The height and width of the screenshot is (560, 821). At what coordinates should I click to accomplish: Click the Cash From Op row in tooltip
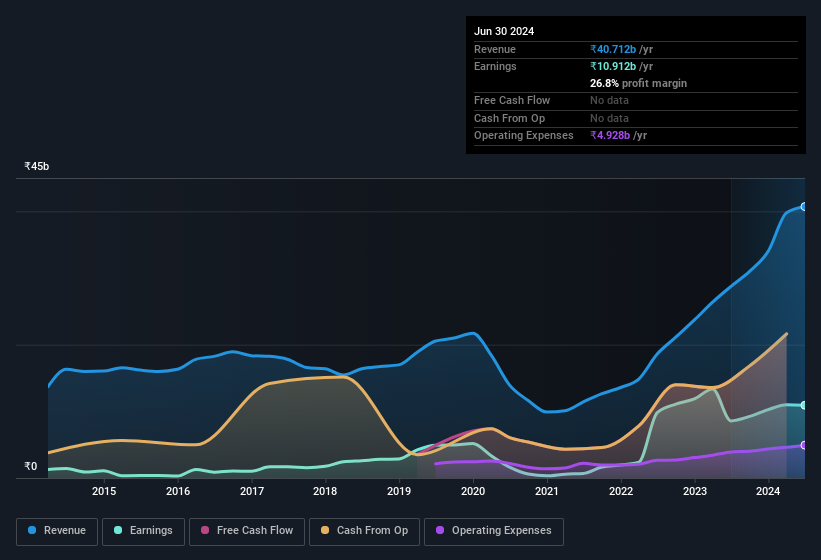(636, 118)
